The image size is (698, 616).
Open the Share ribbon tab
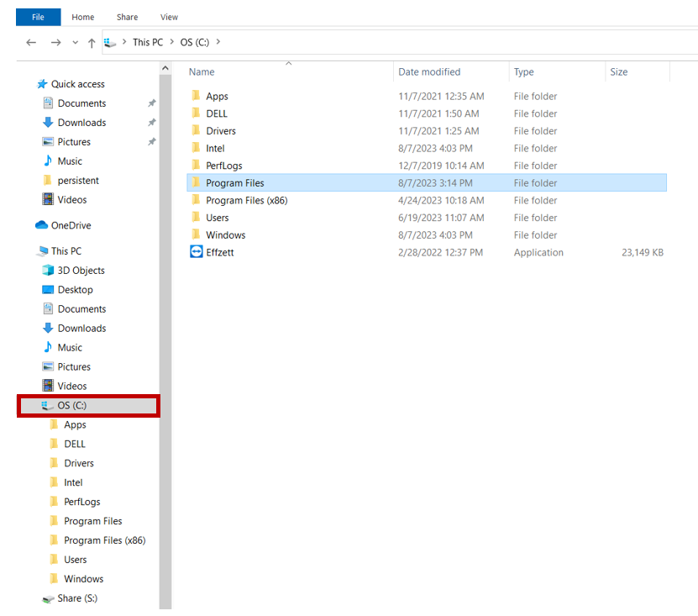point(128,17)
